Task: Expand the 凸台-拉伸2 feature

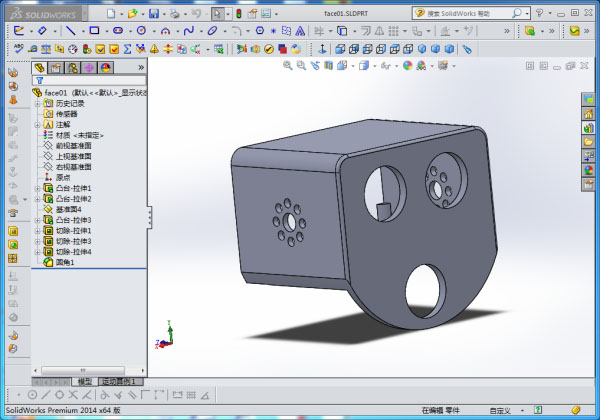Action: pyautogui.click(x=38, y=199)
